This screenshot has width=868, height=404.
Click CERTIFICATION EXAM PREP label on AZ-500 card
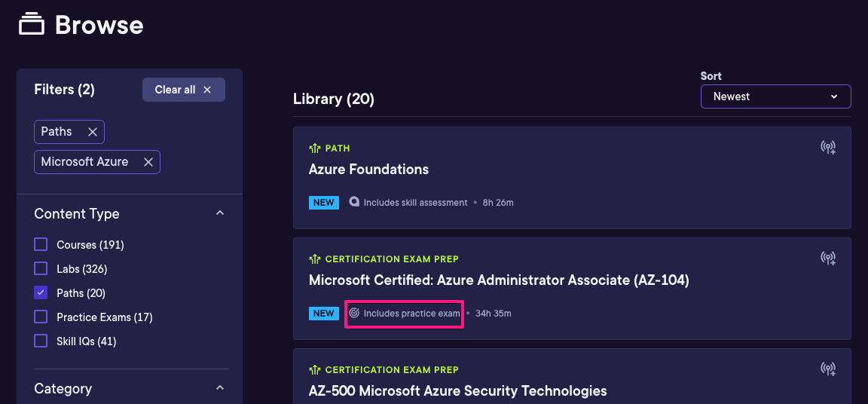(x=392, y=369)
